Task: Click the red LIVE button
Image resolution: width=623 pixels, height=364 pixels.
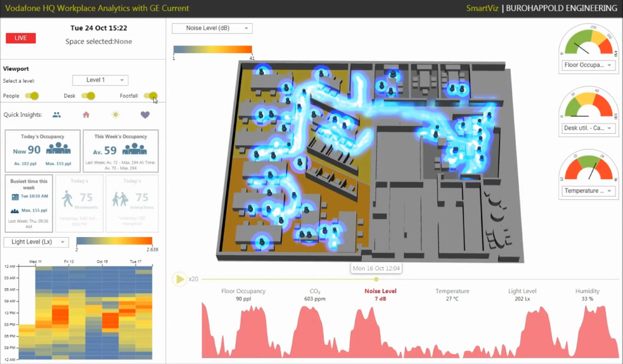Action: pyautogui.click(x=21, y=38)
